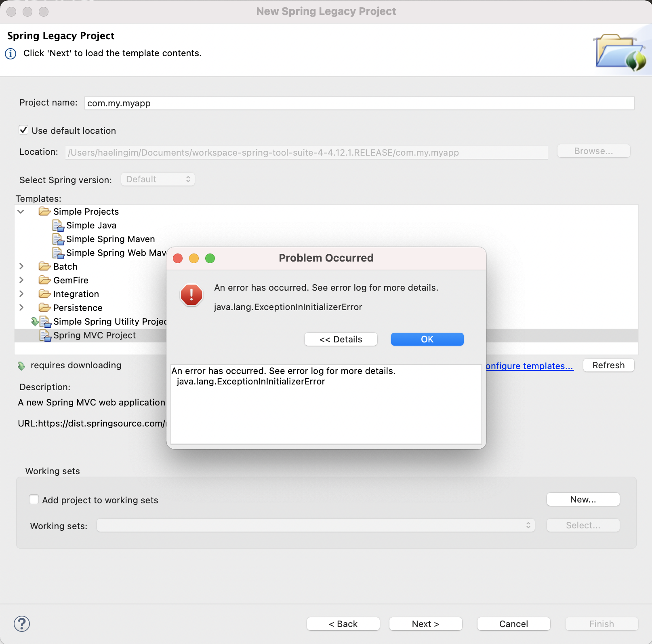The image size is (652, 644).
Task: Collapse the Simple Projects tree node
Action: click(x=21, y=211)
